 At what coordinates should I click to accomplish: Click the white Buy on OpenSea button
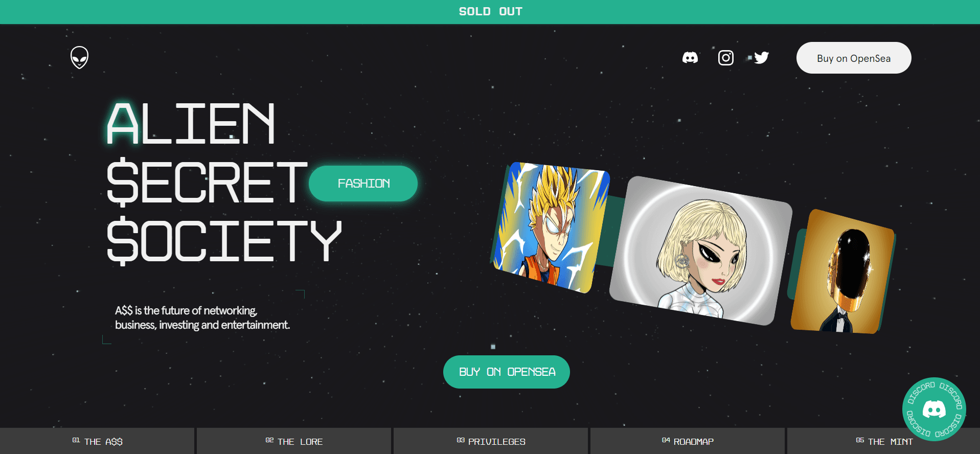(x=854, y=58)
